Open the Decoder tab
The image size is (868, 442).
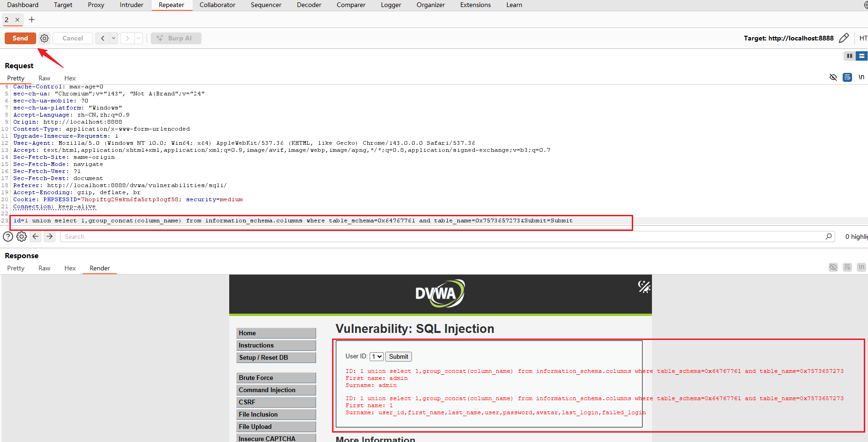coord(309,5)
